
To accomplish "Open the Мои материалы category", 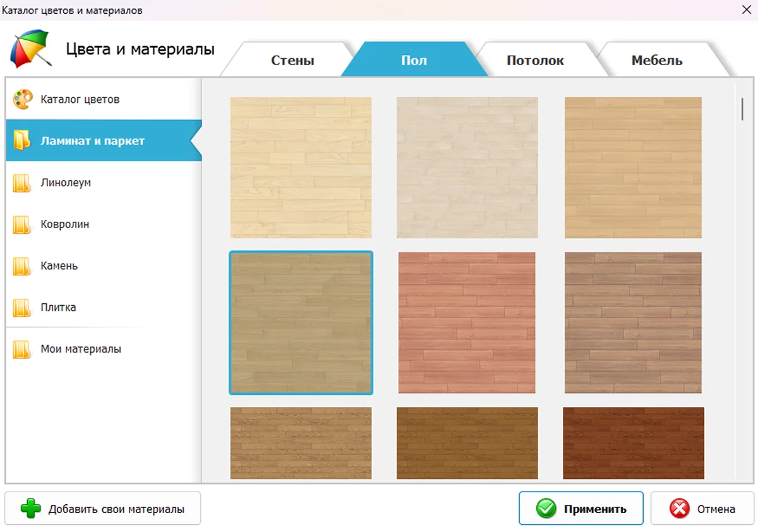I will (104, 349).
